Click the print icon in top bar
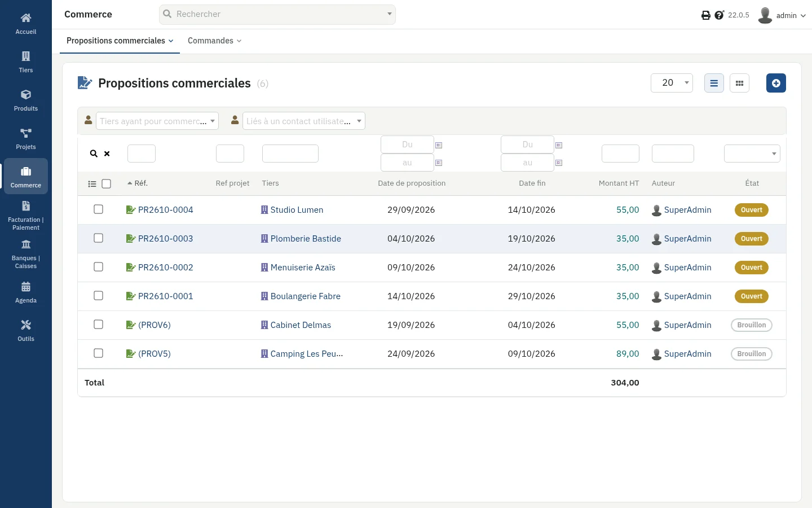 706,15
